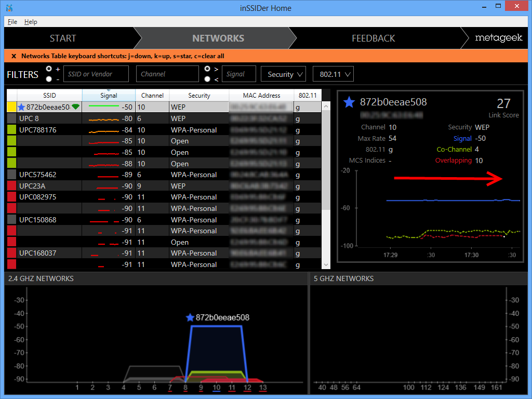
Task: Click red color swatch of UPC23A row
Action: pos(12,186)
